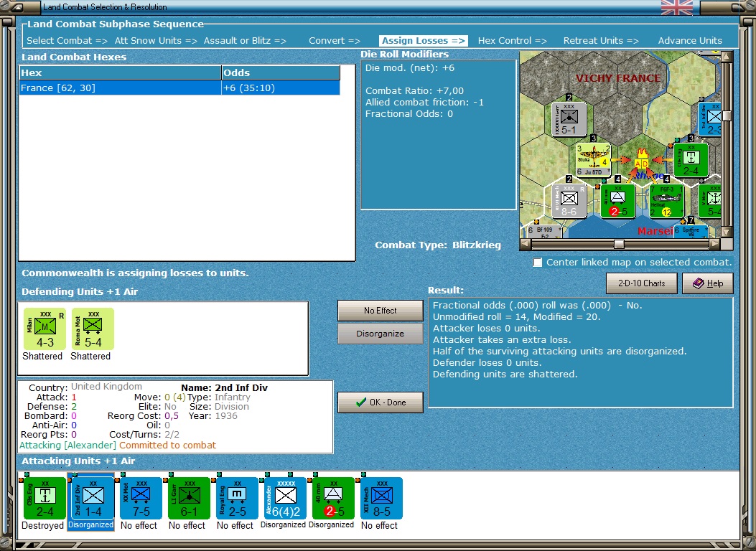Select the 40 mm 2-5 anti-air unit

[x=333, y=498]
